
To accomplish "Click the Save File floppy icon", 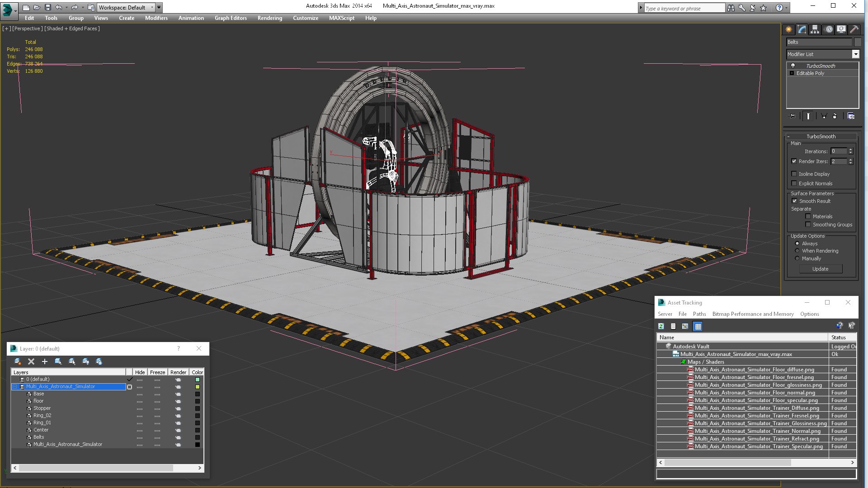I will (47, 7).
